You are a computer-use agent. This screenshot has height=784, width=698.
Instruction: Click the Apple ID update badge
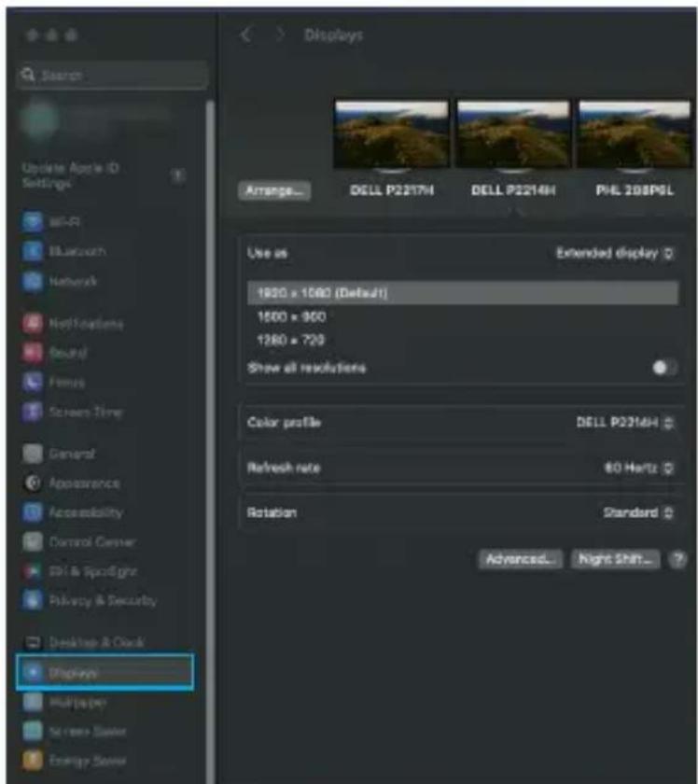178,175
